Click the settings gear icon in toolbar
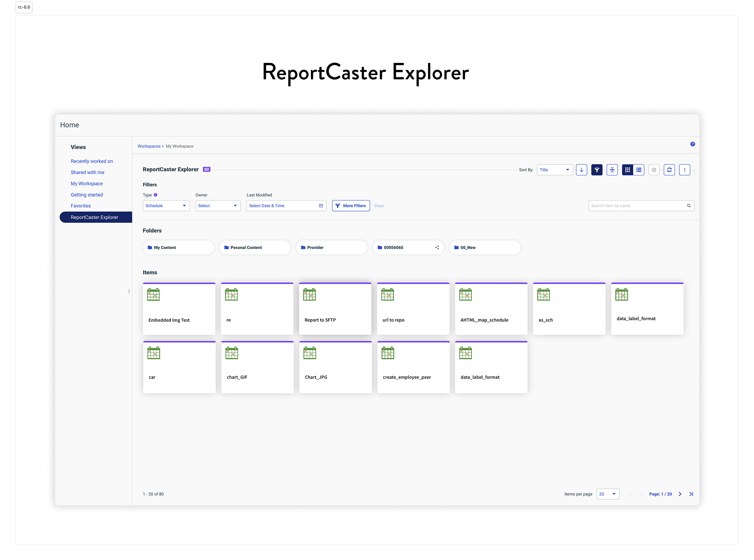This screenshot has height=560, width=754. [654, 170]
